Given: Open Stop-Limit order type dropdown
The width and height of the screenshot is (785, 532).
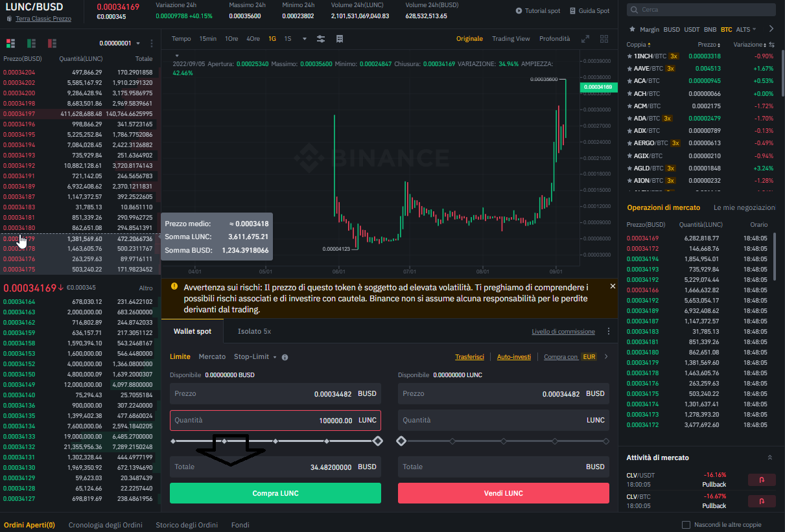Looking at the screenshot, I should click(x=275, y=357).
